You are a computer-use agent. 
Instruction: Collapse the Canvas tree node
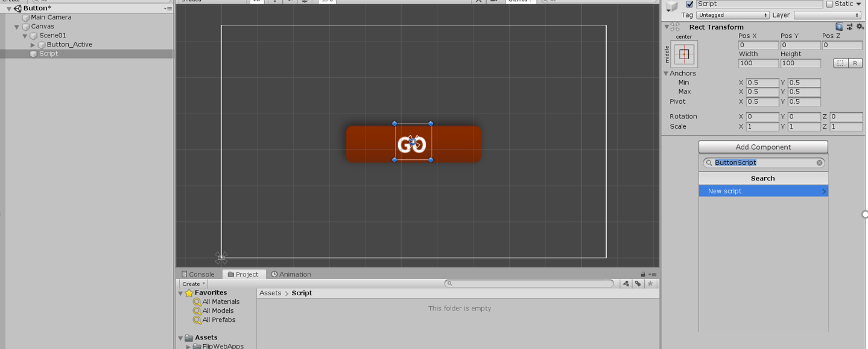17,27
